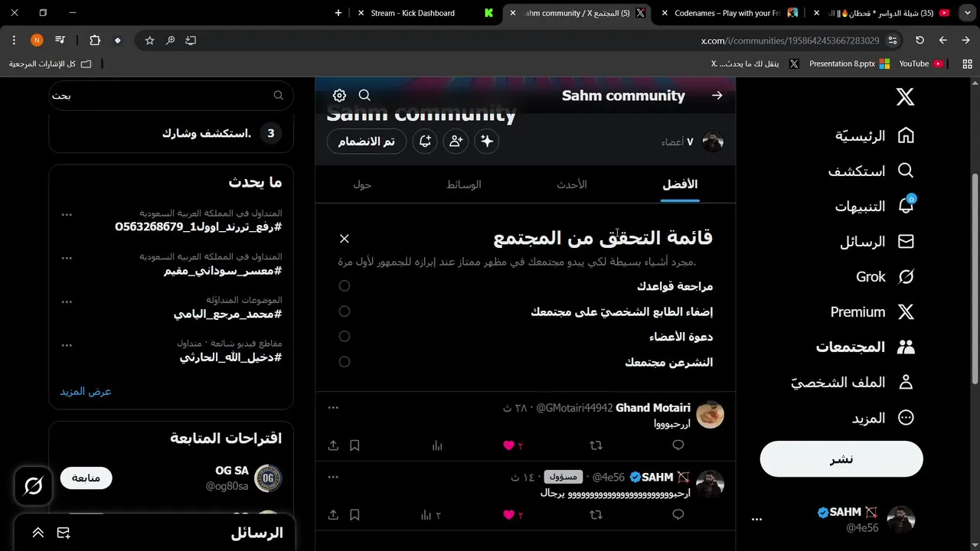The width and height of the screenshot is (980, 551).
Task: Click the بحث search field
Action: pyautogui.click(x=170, y=96)
